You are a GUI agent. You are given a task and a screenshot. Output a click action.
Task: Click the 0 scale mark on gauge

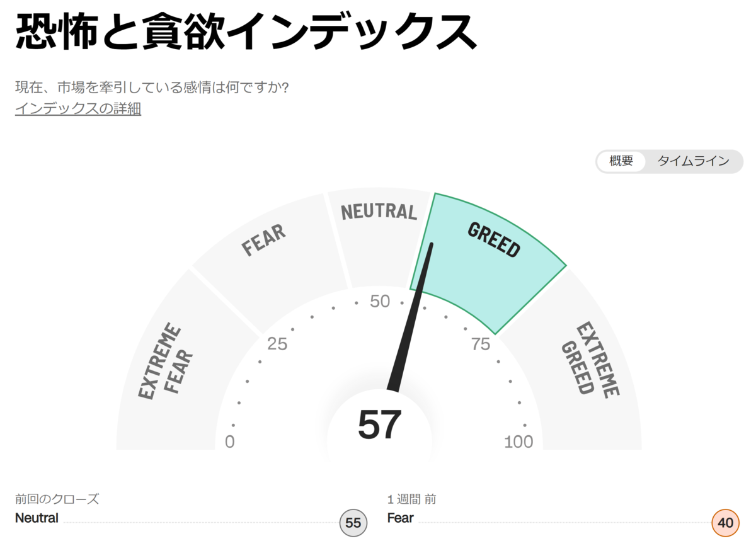click(x=230, y=442)
